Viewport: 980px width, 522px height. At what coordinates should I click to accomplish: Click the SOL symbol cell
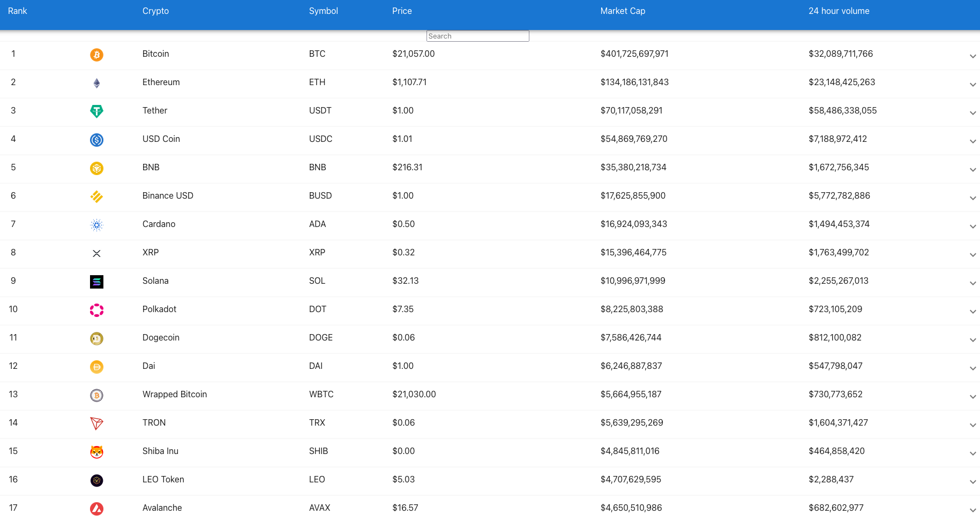317,281
